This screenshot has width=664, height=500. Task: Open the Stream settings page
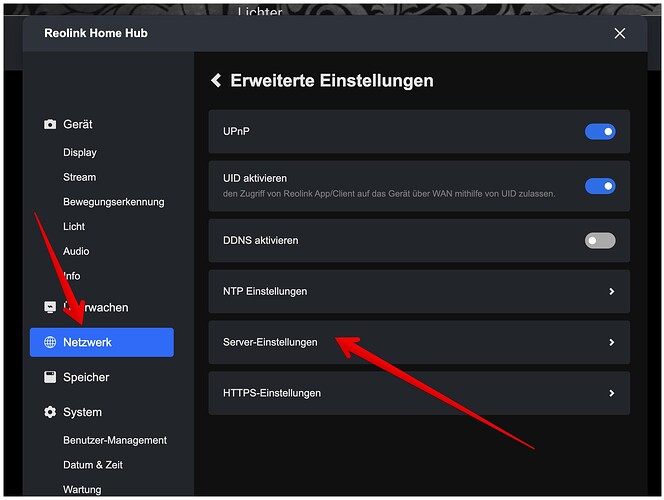(80, 177)
